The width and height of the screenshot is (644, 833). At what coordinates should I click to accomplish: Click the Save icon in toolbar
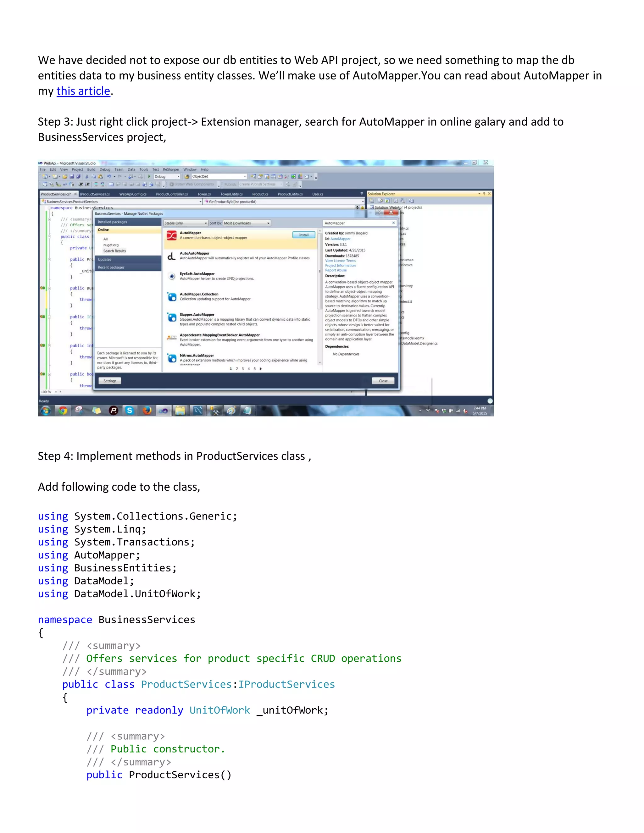tap(71, 177)
